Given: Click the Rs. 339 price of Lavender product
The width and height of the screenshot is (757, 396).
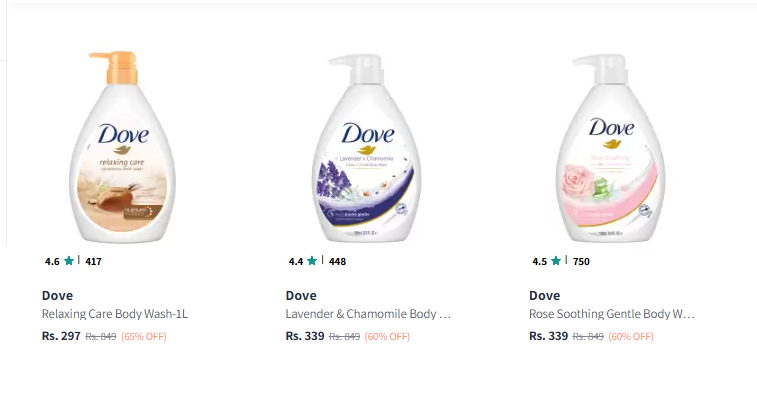Looking at the screenshot, I should (305, 336).
